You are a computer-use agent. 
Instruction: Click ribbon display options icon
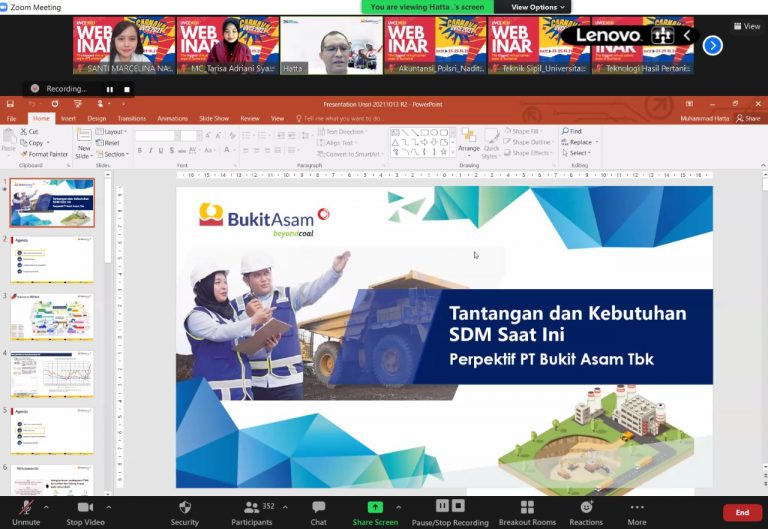pyautogui.click(x=689, y=104)
